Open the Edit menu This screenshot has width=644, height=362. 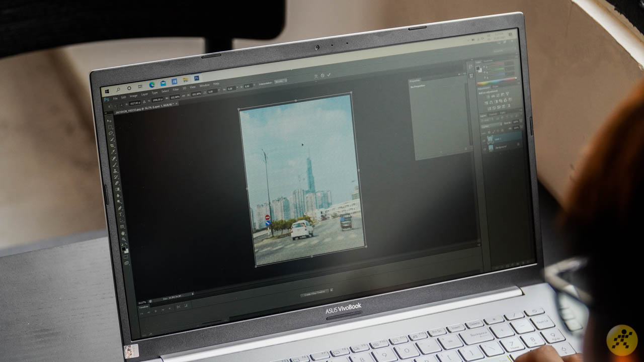pyautogui.click(x=124, y=97)
